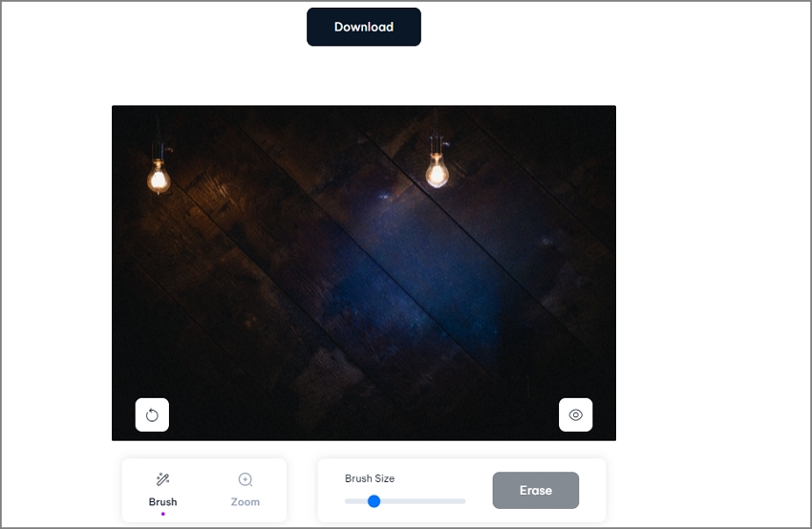Select the Zoom tool
The width and height of the screenshot is (812, 529).
click(x=245, y=490)
